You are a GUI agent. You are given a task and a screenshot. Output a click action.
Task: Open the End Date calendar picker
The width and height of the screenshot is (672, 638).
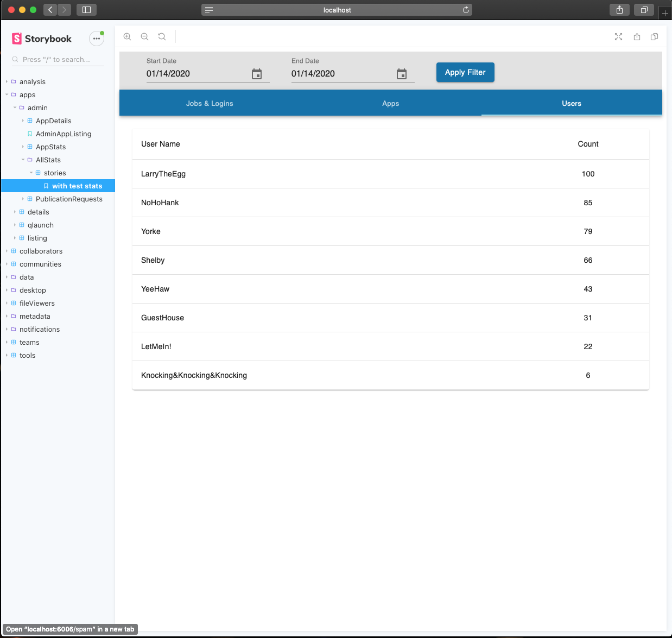pos(402,74)
